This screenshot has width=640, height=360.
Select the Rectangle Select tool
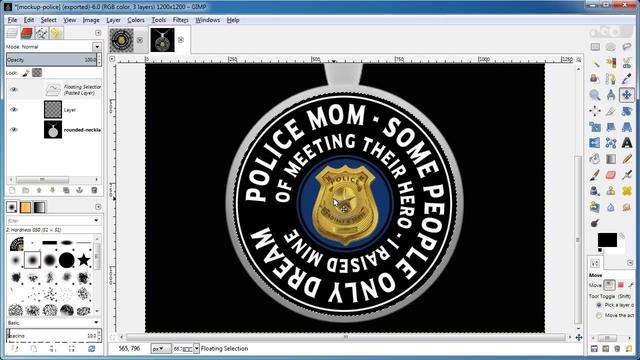click(595, 47)
